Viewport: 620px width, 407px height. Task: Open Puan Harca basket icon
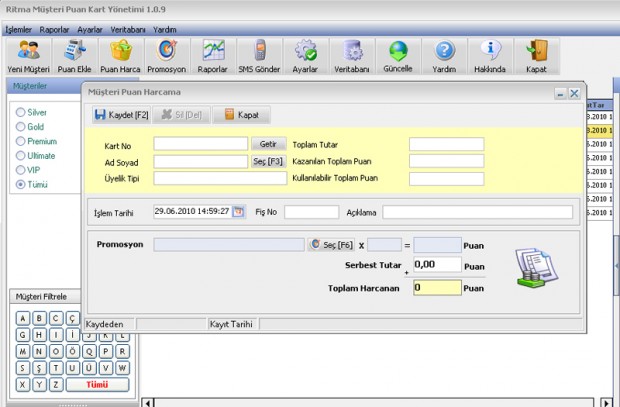coord(120,57)
